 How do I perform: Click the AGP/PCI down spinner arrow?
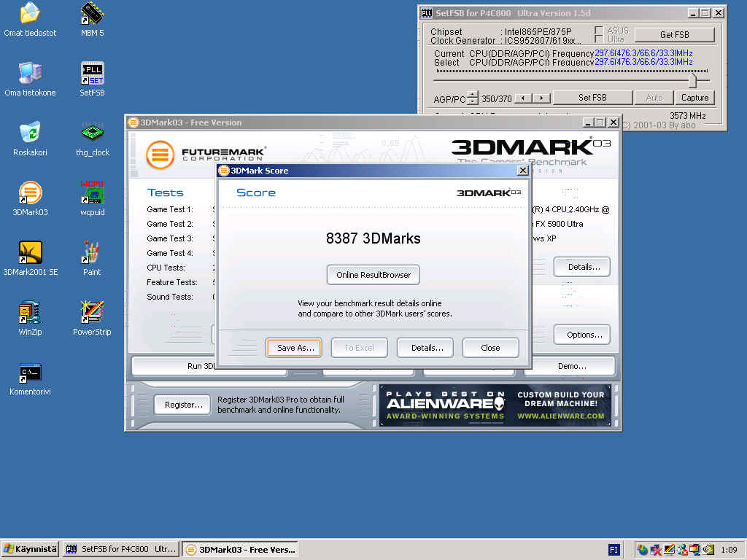pos(473,101)
